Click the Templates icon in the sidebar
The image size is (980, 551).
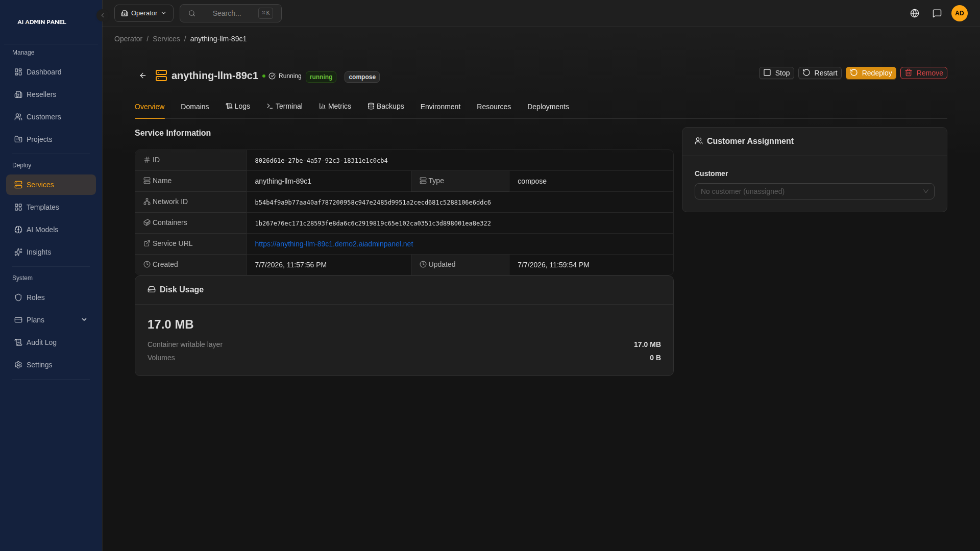[x=18, y=207]
